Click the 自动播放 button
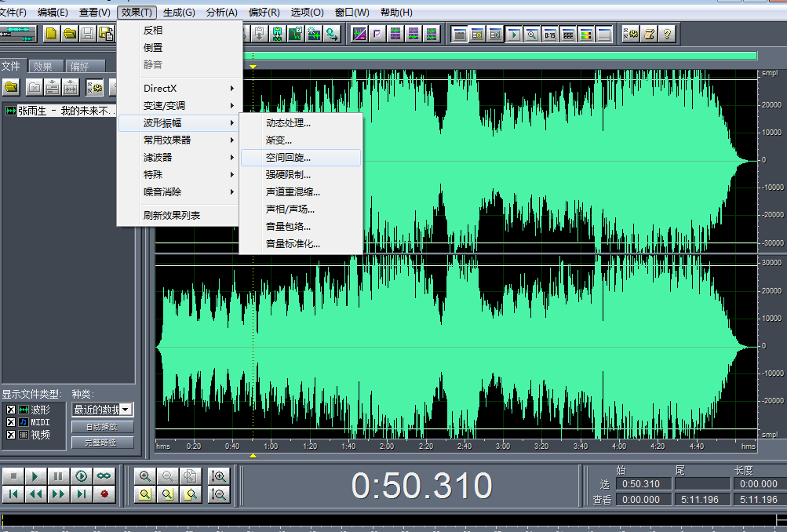787x532 pixels. pyautogui.click(x=102, y=427)
